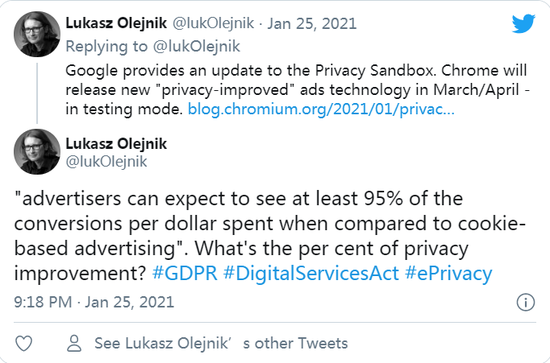Click Lukasz Olejnik name in main tweet
This screenshot has width=550, height=363.
pos(116,143)
